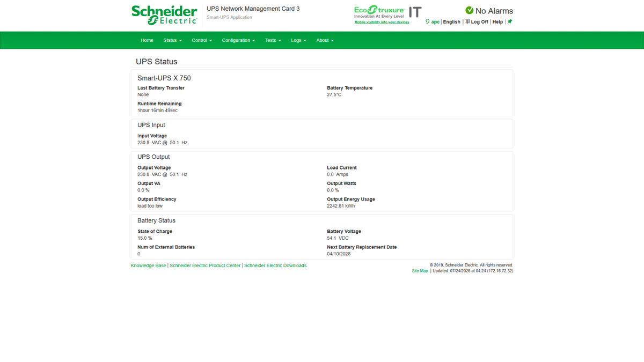Screen dimensions: 644x362
Task: Click energy usage value 2242.81 kWh
Action: (341, 206)
